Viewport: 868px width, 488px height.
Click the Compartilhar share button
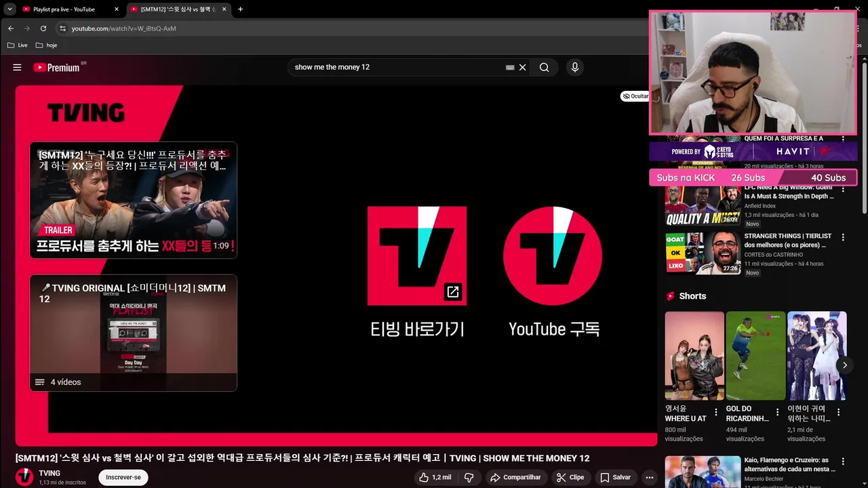point(515,477)
